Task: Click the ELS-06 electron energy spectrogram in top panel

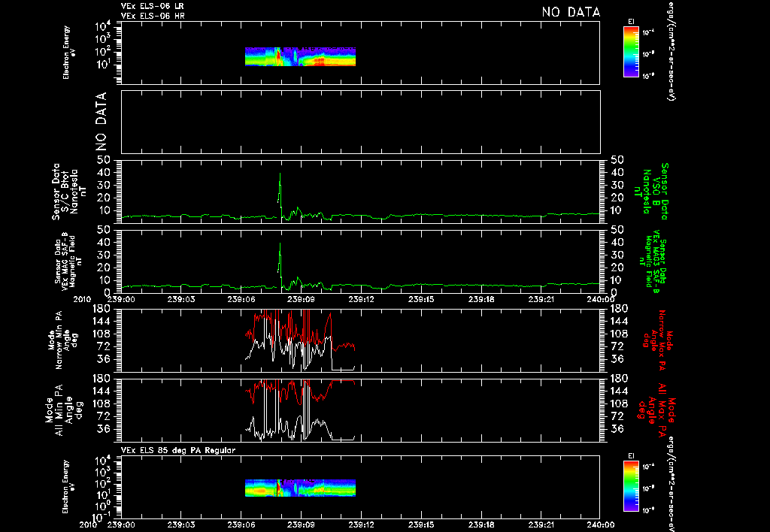Action: tap(300, 56)
